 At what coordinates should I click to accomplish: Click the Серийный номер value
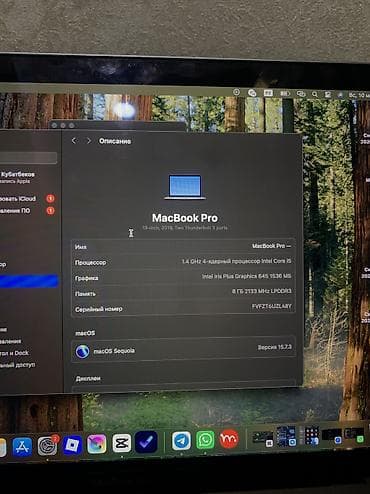coord(272,306)
